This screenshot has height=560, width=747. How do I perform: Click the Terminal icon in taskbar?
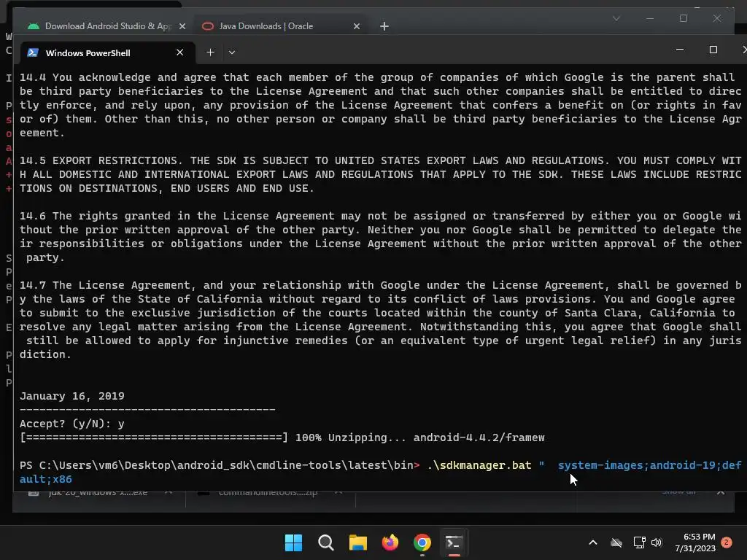(454, 542)
